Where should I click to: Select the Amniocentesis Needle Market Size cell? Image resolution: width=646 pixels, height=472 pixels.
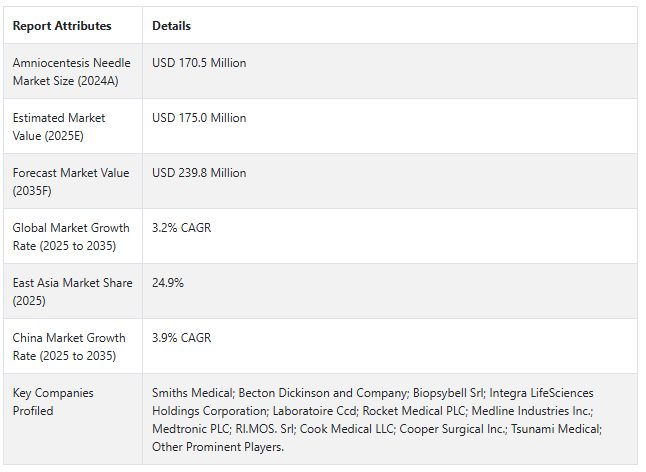71,72
